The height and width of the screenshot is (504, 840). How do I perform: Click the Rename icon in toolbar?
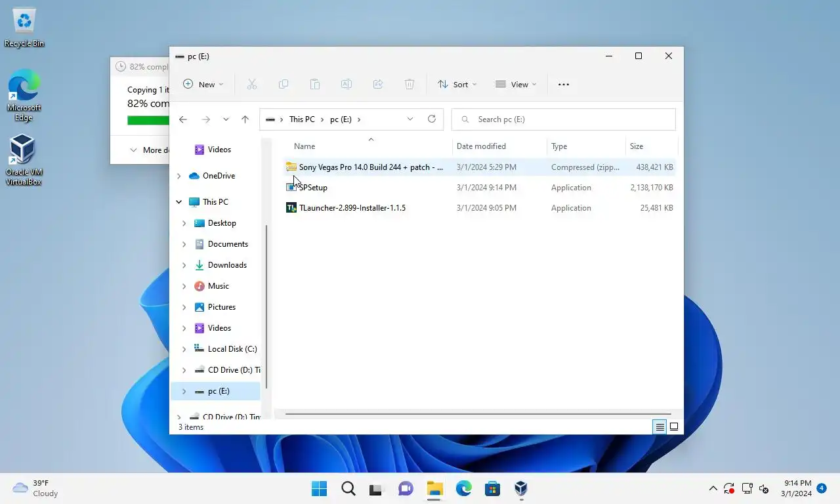[346, 84]
